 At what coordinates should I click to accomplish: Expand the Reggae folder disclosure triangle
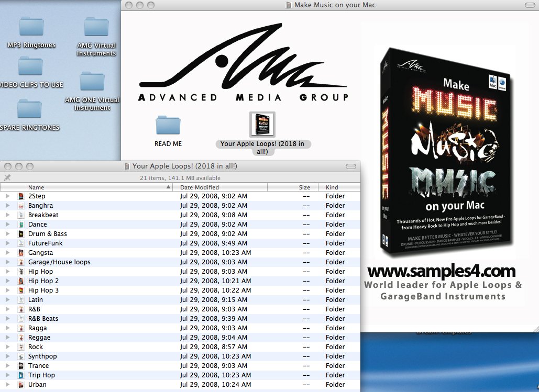7,338
